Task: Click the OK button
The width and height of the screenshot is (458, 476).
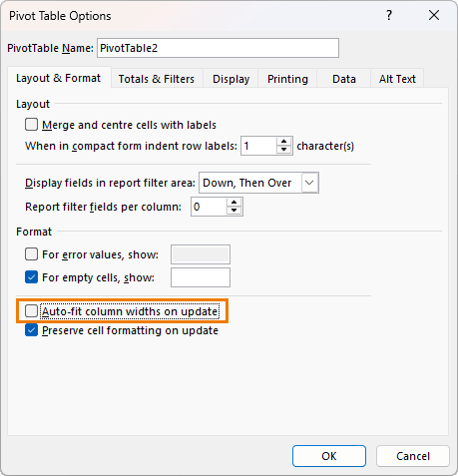Action: point(329,456)
